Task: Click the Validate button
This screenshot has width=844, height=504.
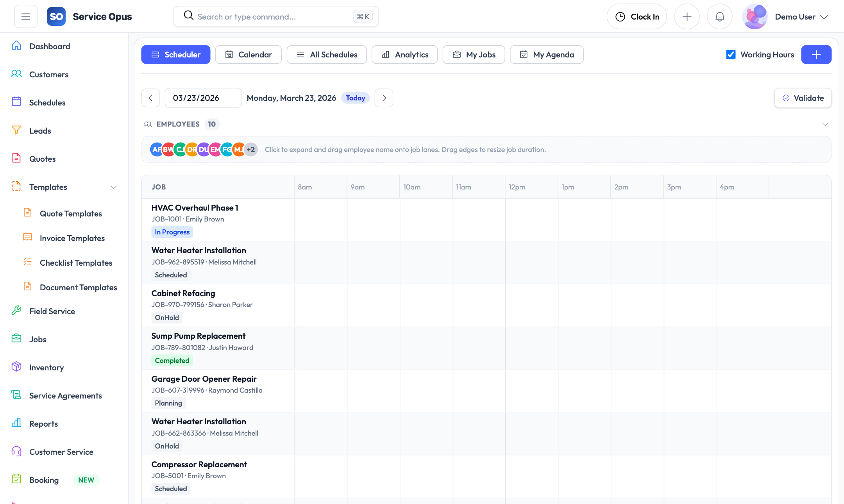Action: (x=803, y=98)
